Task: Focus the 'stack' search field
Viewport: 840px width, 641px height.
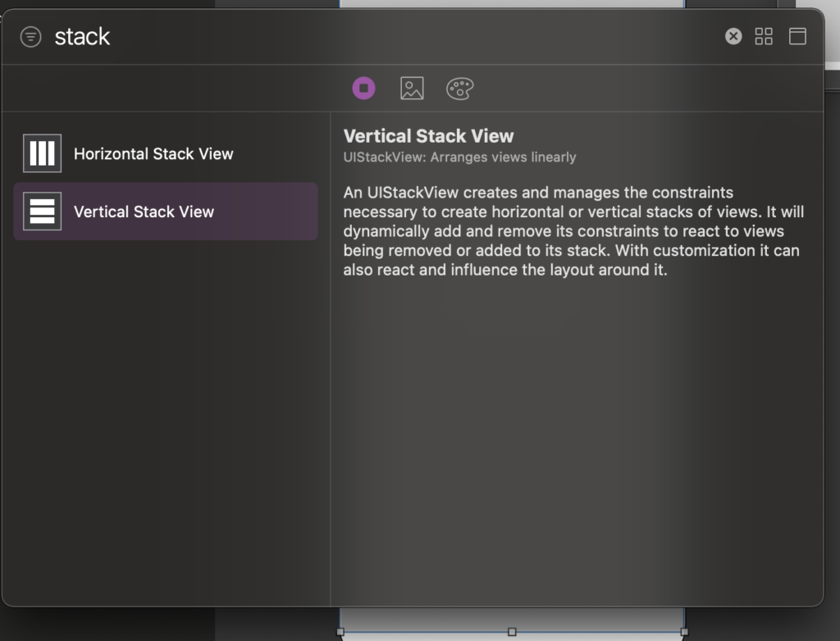Action: point(375,36)
